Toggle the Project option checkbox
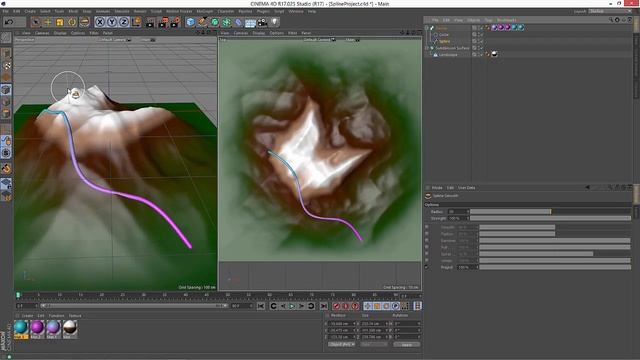The height and width of the screenshot is (360, 640). click(x=427, y=267)
